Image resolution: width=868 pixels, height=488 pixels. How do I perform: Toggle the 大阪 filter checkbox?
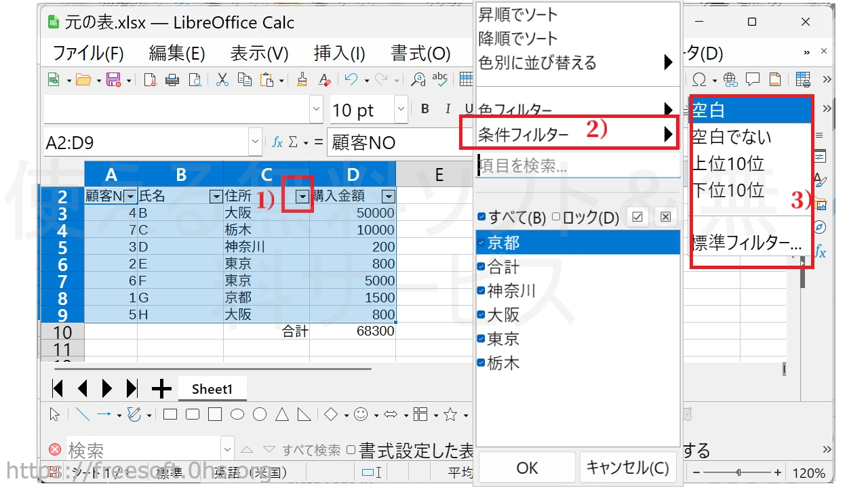(481, 315)
